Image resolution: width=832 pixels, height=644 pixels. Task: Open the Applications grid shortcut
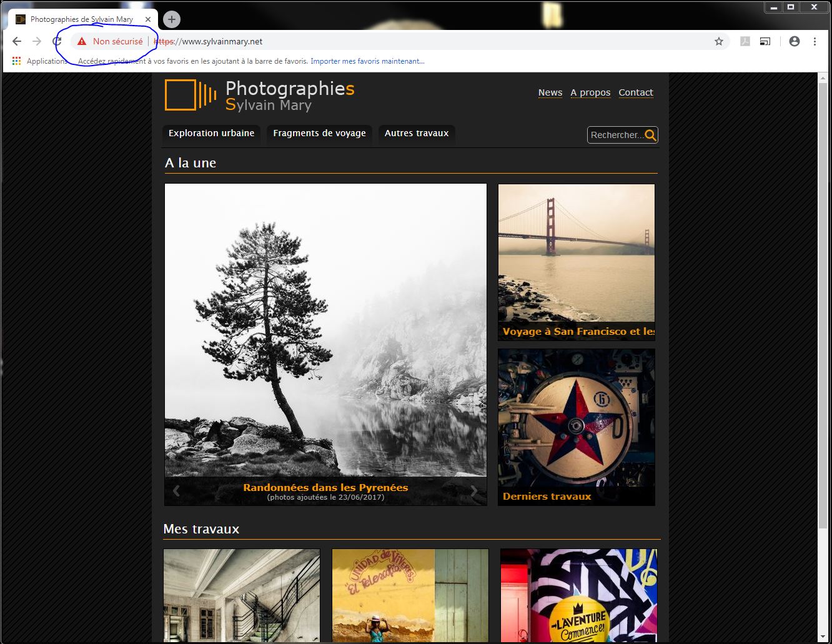tap(17, 61)
